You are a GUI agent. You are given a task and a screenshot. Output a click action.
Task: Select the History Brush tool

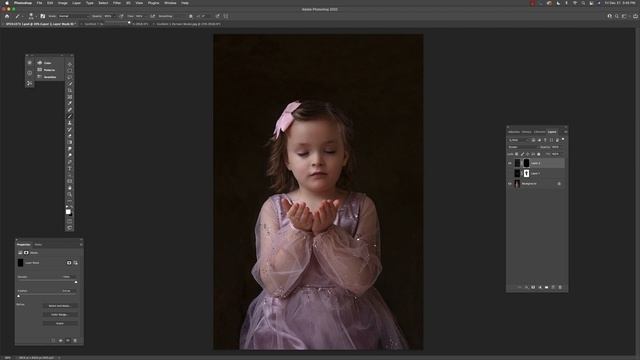pyautogui.click(x=70, y=129)
